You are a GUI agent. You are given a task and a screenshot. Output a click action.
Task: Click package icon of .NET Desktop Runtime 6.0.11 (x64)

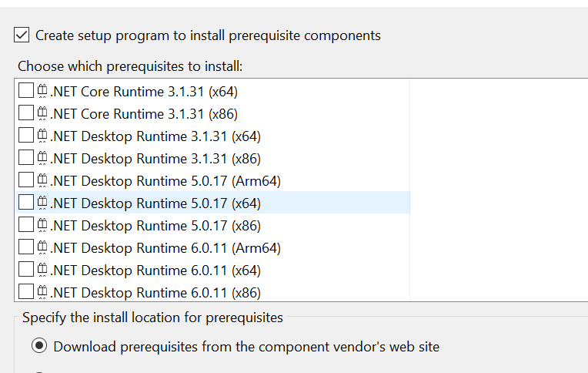point(43,271)
